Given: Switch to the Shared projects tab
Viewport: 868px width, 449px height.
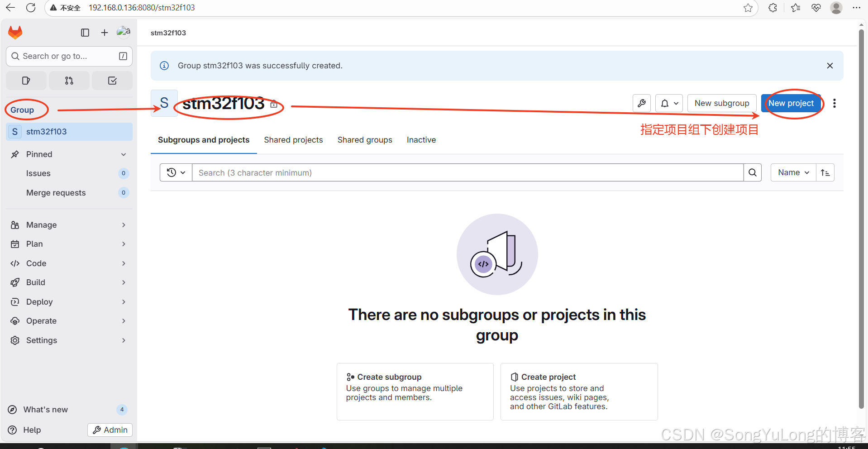Looking at the screenshot, I should pos(293,140).
